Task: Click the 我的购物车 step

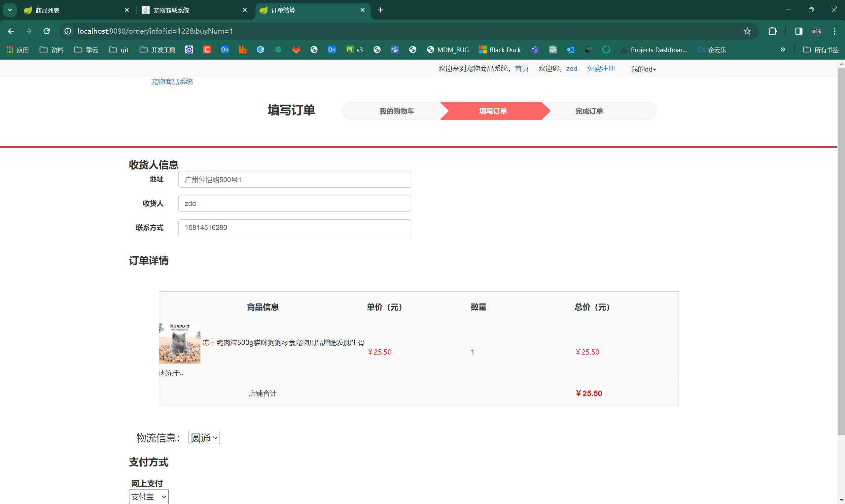Action: (396, 111)
